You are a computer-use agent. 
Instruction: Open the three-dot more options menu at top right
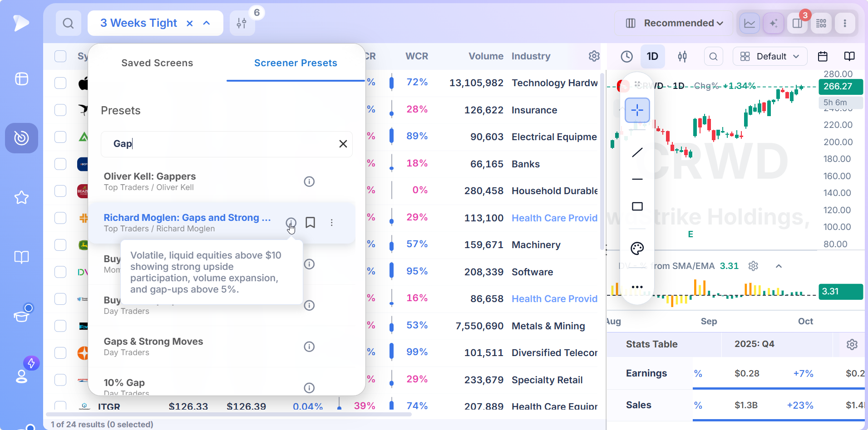845,23
